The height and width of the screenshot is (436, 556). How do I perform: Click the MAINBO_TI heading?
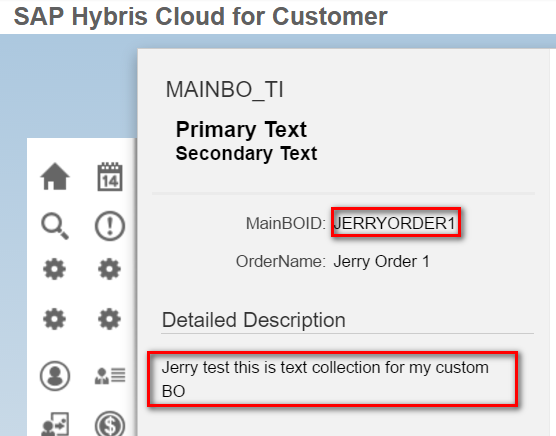point(224,89)
